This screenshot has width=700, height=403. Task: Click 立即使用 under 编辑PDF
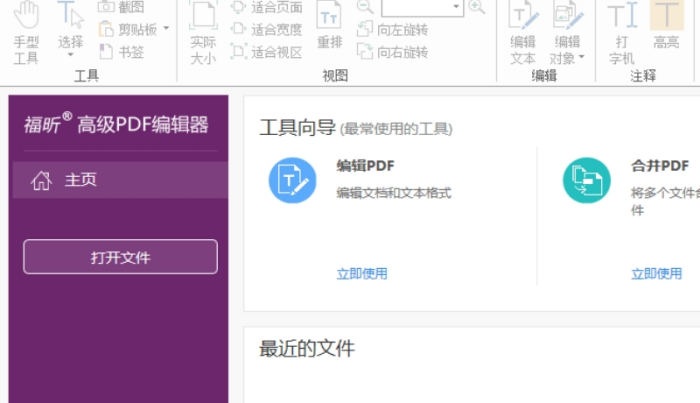(362, 274)
